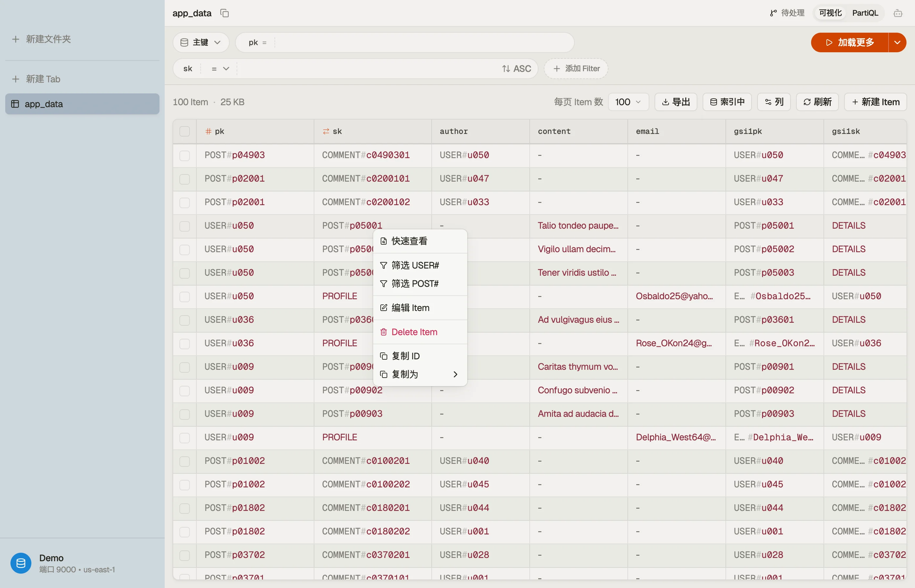Click the gsi1pk column header
The height and width of the screenshot is (588, 915).
pyautogui.click(x=774, y=131)
